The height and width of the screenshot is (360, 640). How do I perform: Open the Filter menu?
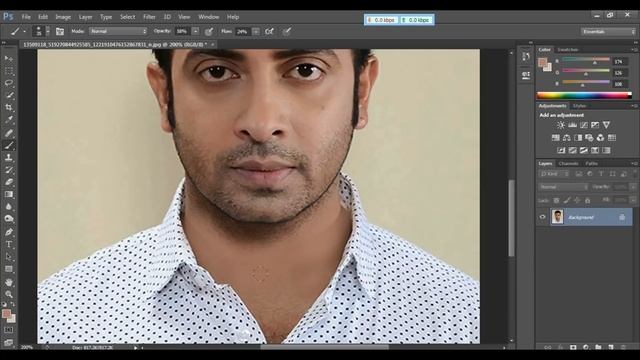point(149,17)
